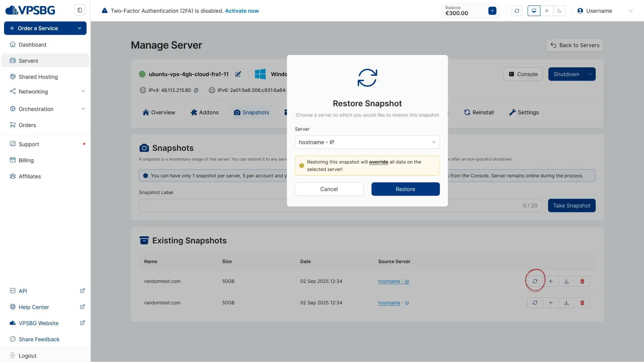Open Order a Service dropdown
644x362 pixels.
click(45, 28)
